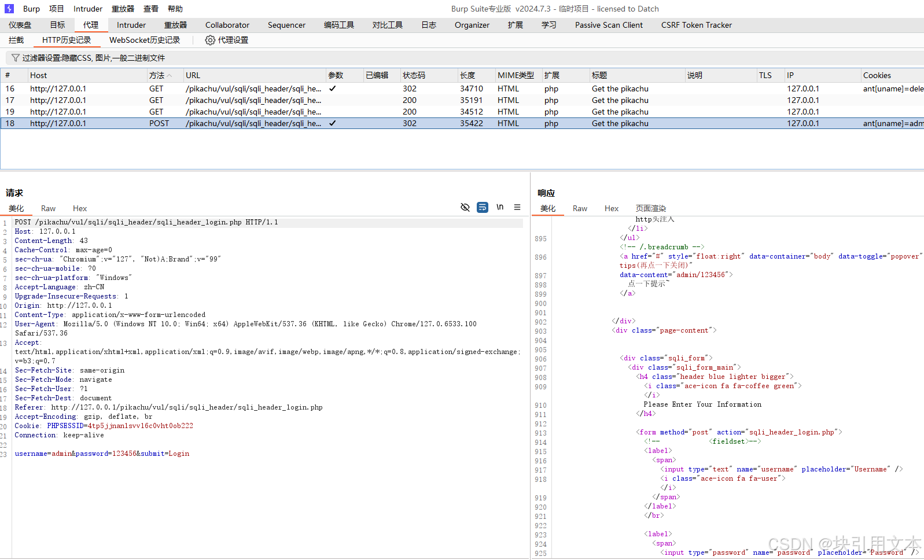Sort by the MIME类型 column header
Image resolution: width=924 pixels, height=560 pixels.
tap(518, 75)
